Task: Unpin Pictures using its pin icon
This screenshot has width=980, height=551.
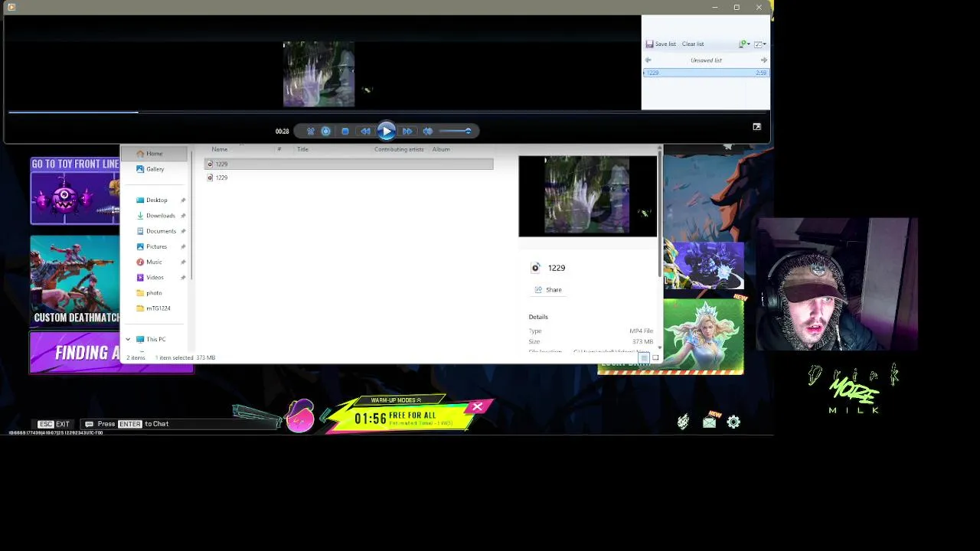Action: (x=183, y=246)
